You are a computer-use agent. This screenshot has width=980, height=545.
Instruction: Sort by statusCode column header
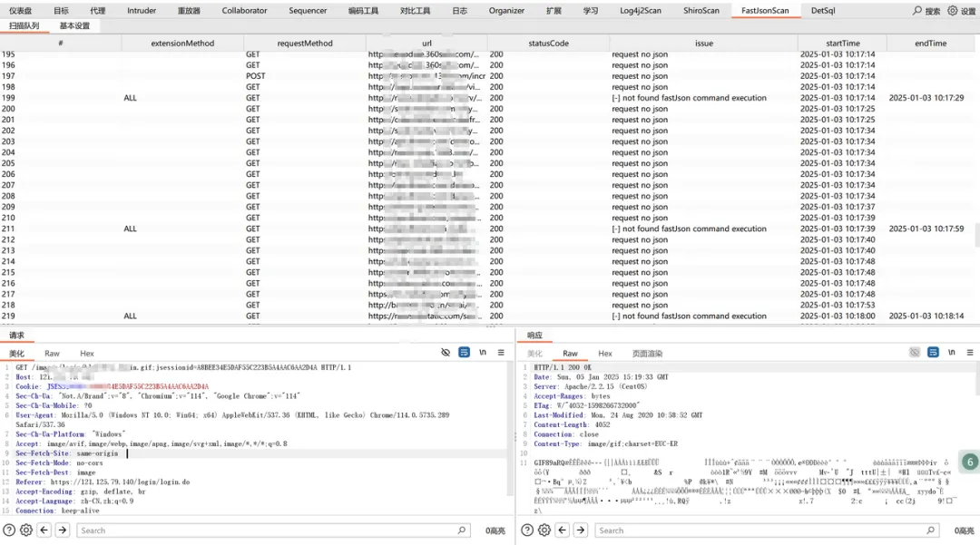[549, 44]
